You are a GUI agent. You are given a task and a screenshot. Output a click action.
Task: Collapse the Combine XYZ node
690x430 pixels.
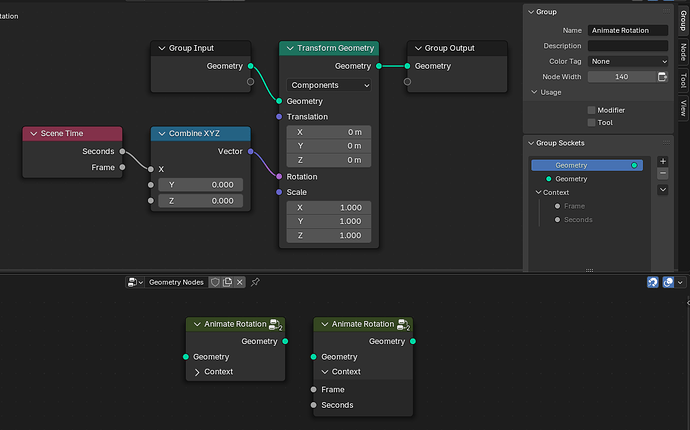(161, 133)
